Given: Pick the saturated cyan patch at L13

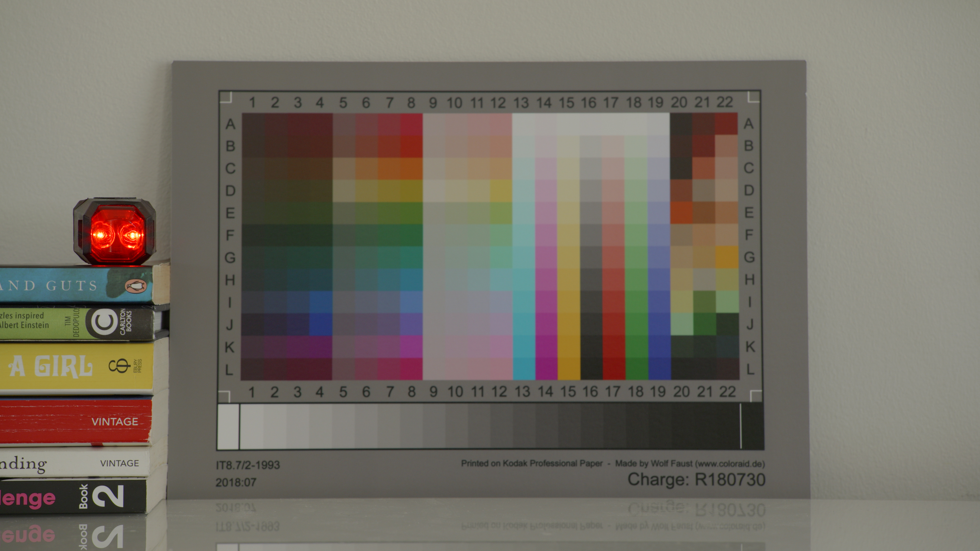Looking at the screenshot, I should 524,368.
